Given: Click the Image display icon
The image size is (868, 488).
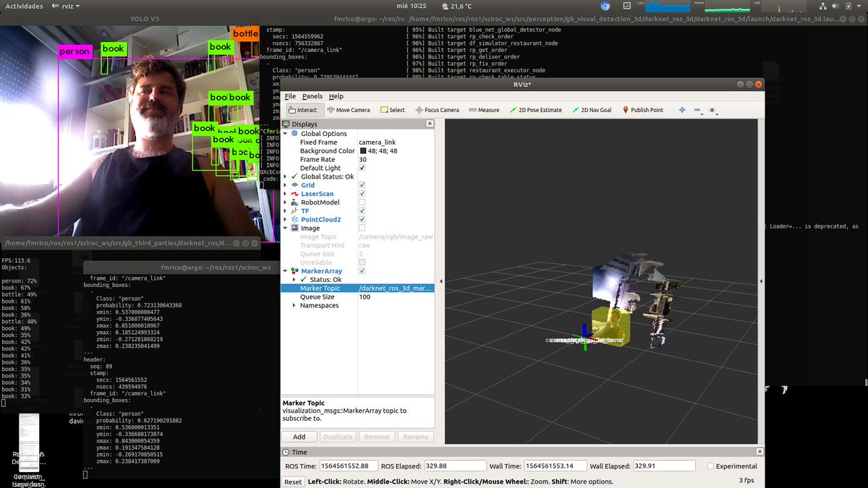Looking at the screenshot, I should pos(294,228).
